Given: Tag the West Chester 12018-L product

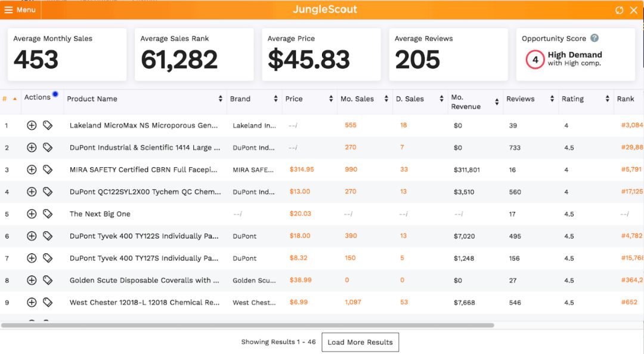Looking at the screenshot, I should 48,302.
